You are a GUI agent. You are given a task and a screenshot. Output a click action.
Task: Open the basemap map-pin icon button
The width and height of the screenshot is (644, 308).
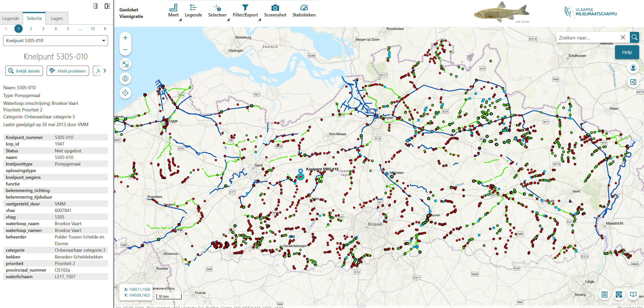[x=619, y=294]
